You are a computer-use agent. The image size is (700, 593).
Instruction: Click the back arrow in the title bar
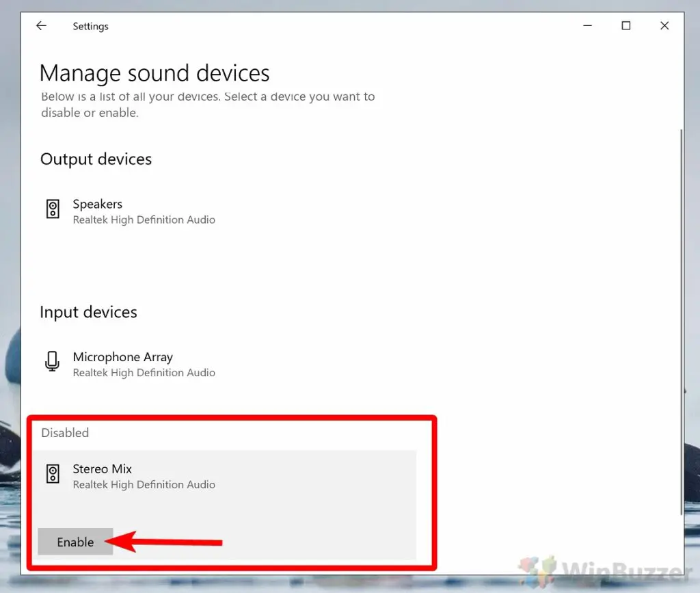41,25
